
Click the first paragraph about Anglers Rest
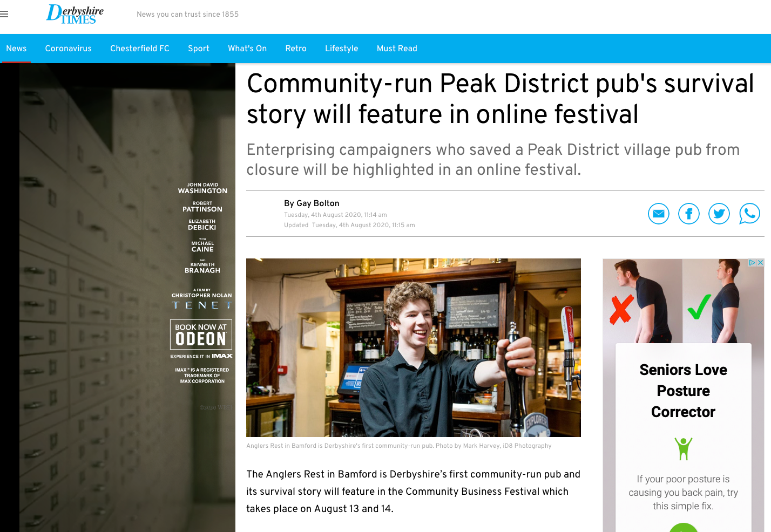pos(413,492)
